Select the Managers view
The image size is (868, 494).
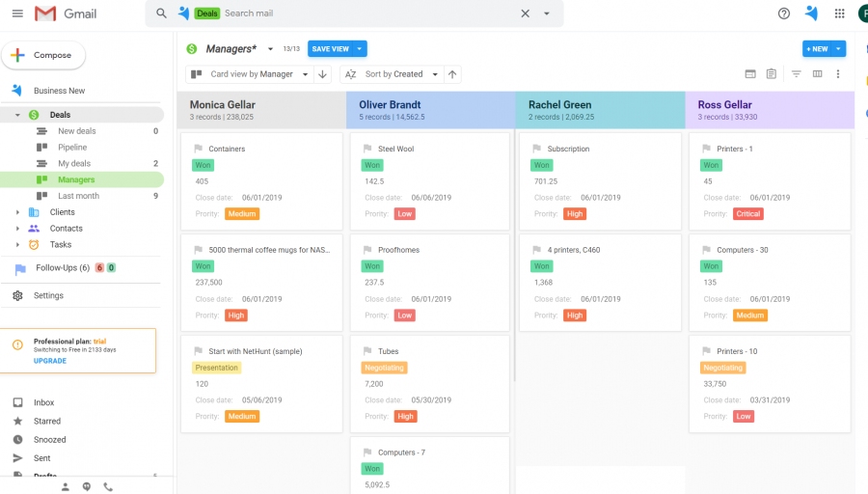[76, 179]
